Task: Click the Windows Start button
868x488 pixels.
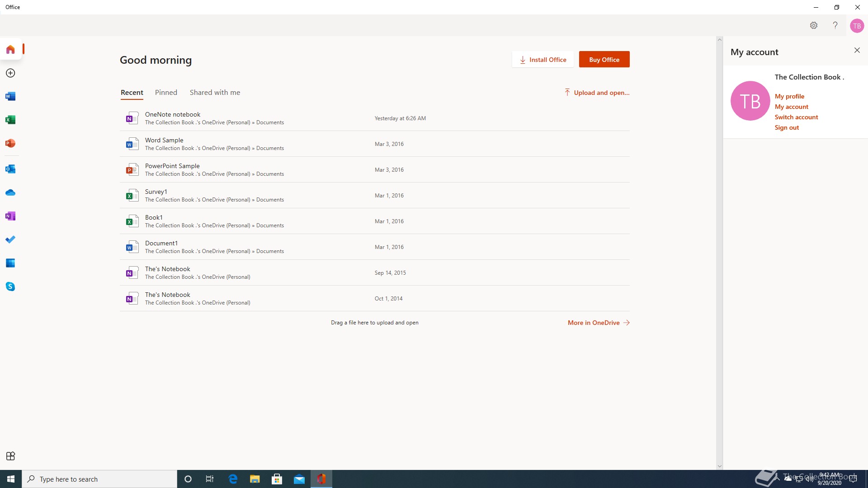Action: (11, 479)
